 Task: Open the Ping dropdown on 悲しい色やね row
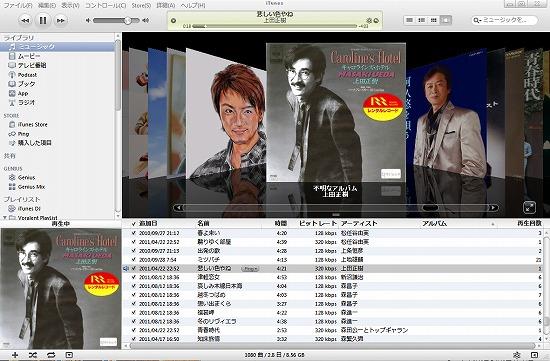pos(250,269)
